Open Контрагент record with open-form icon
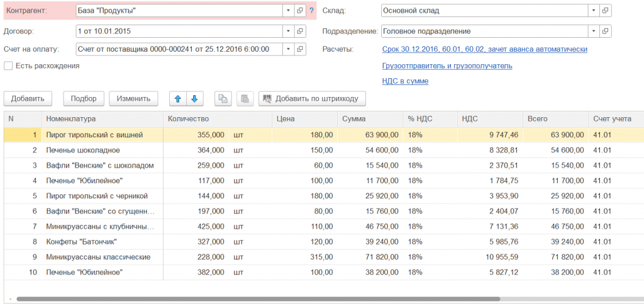This screenshot has width=644, height=308. (300, 11)
